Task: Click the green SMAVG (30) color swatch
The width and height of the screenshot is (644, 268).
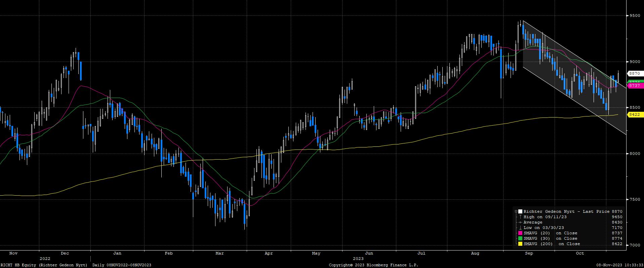Action: pos(520,238)
